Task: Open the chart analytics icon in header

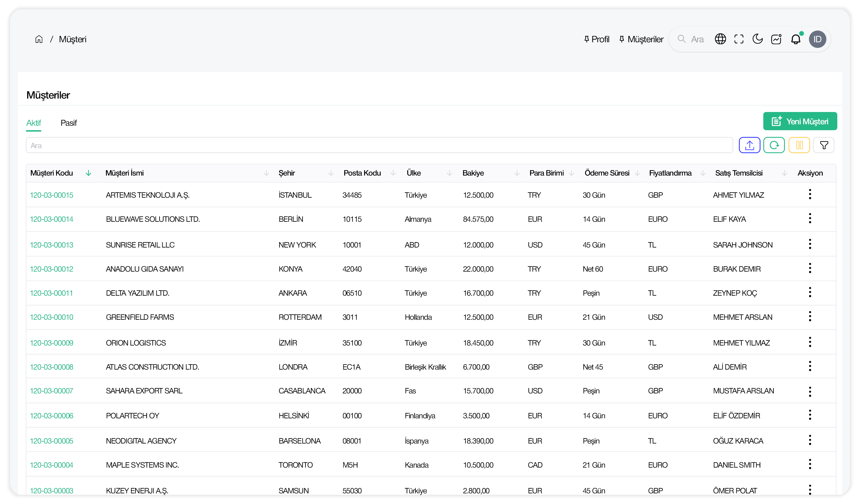Action: tap(776, 39)
